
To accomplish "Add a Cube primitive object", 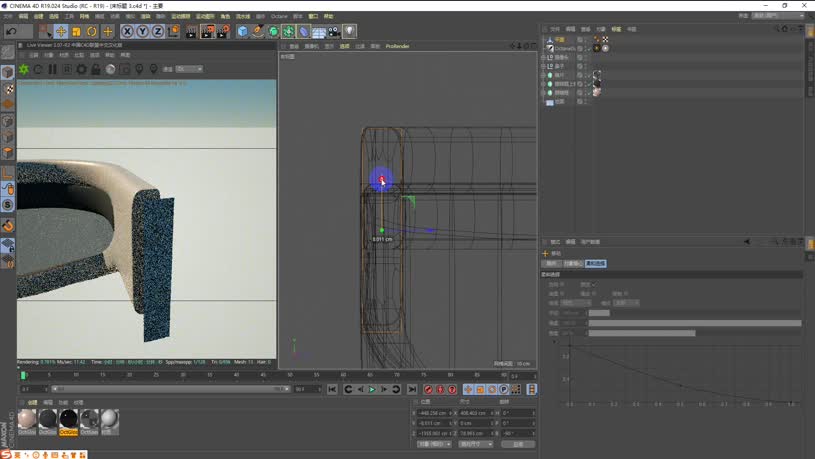I will 243,31.
